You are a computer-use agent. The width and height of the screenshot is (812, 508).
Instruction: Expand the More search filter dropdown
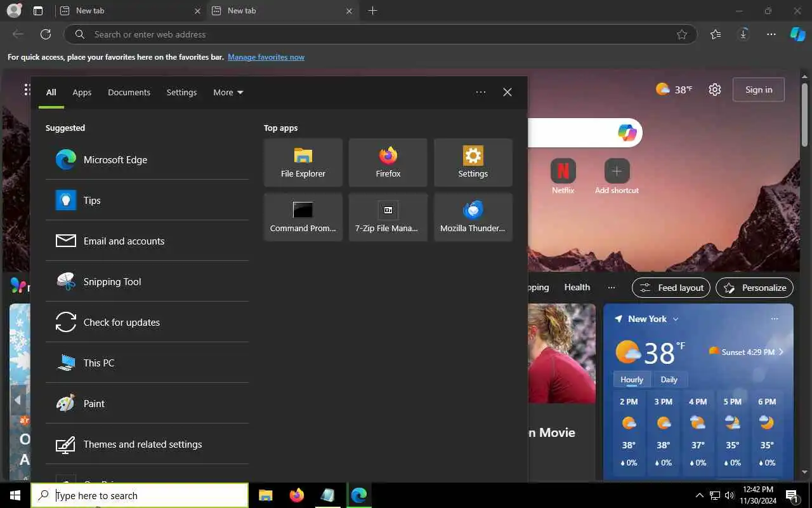click(x=228, y=92)
